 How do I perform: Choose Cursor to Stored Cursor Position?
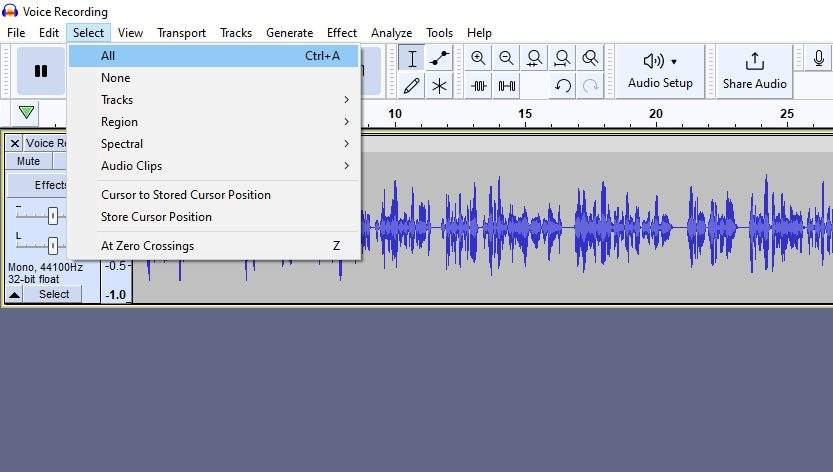click(214, 195)
